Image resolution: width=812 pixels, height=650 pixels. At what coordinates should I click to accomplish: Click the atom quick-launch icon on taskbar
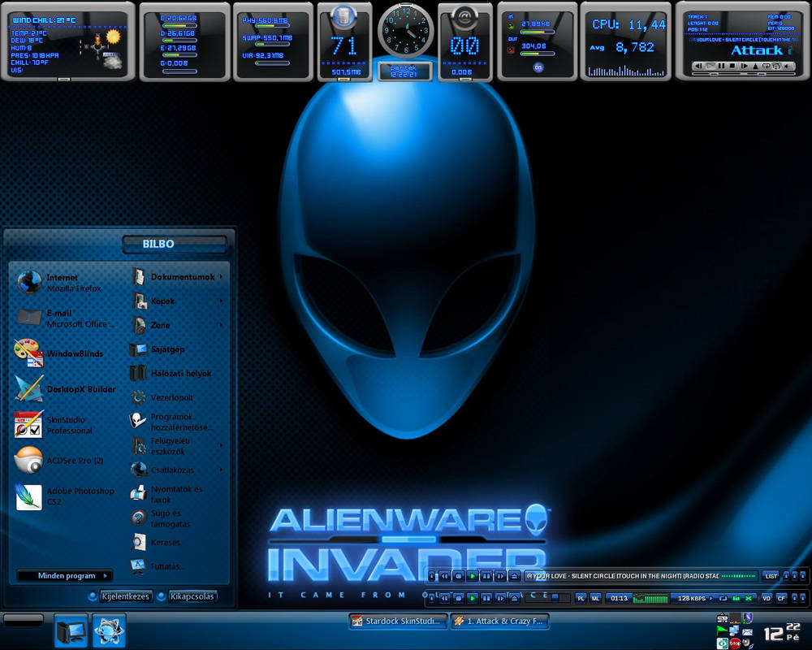tap(110, 630)
